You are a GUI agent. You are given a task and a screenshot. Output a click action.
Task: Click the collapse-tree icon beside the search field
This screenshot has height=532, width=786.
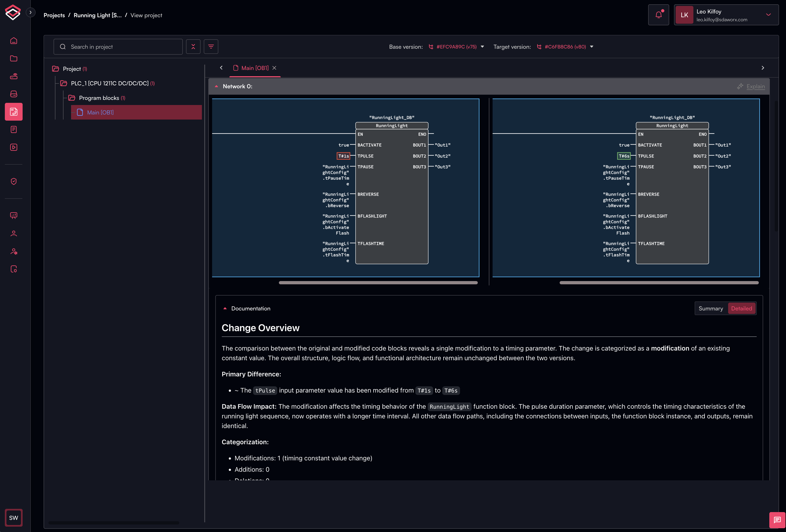[193, 46]
